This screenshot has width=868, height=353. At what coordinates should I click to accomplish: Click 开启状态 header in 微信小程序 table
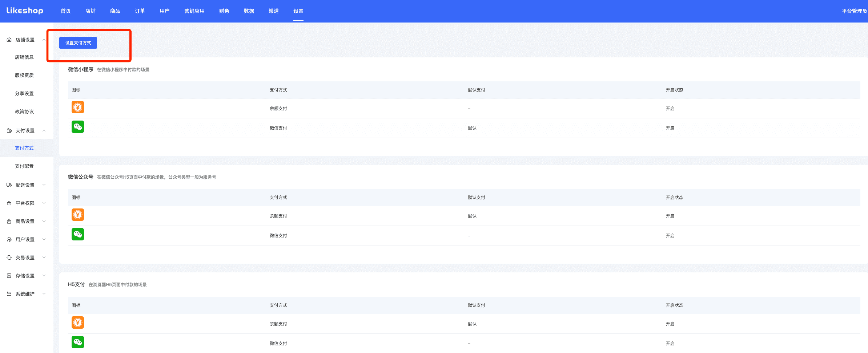[675, 90]
